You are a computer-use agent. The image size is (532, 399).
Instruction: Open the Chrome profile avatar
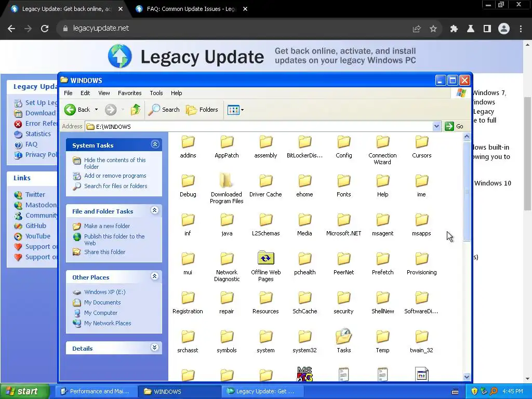tap(504, 29)
